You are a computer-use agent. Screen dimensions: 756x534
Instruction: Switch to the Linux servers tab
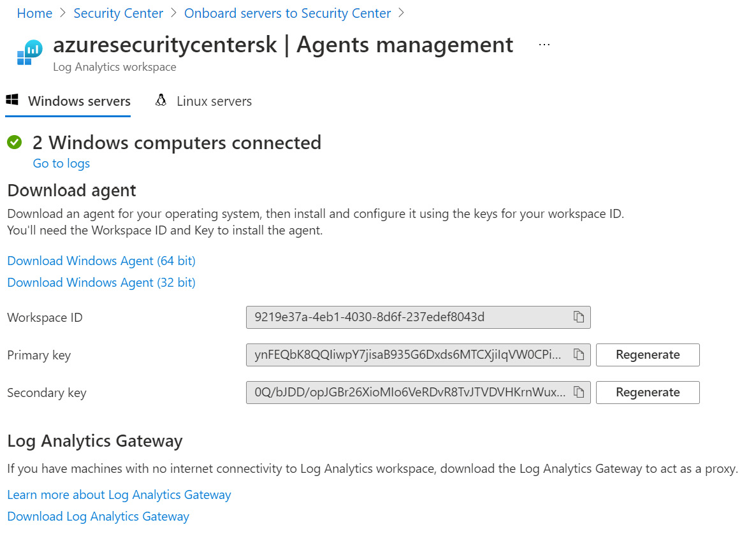click(203, 101)
